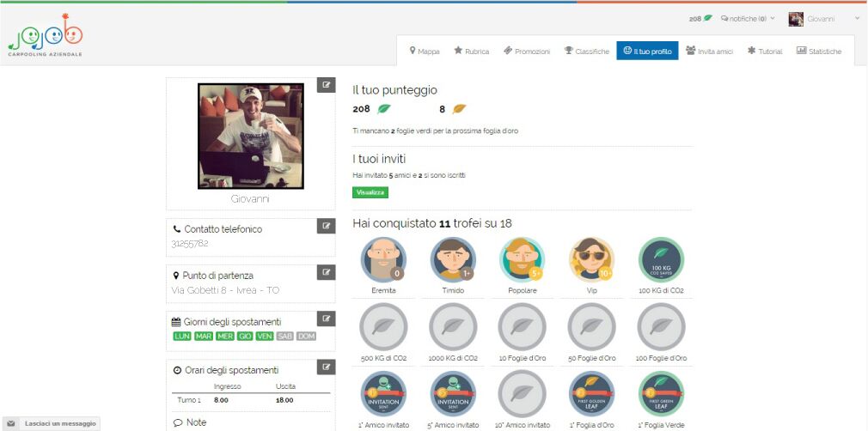Select the Timido trophy badge

(x=453, y=260)
